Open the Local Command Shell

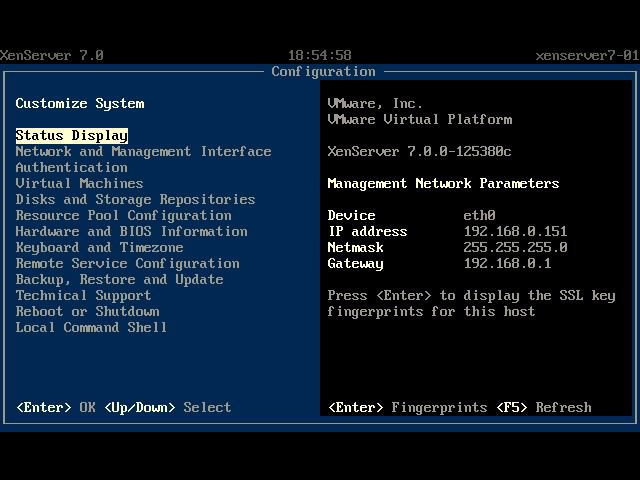(x=91, y=327)
